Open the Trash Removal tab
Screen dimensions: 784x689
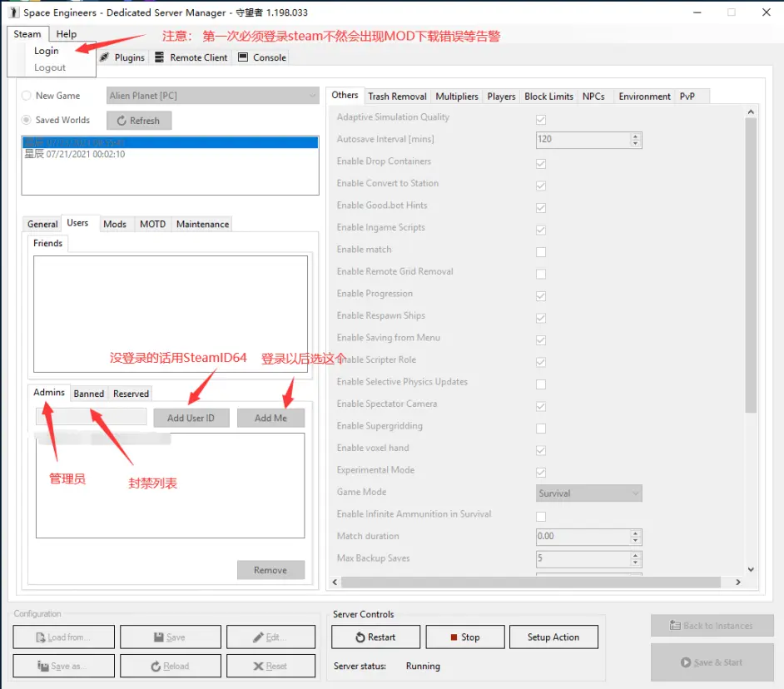[x=398, y=96]
